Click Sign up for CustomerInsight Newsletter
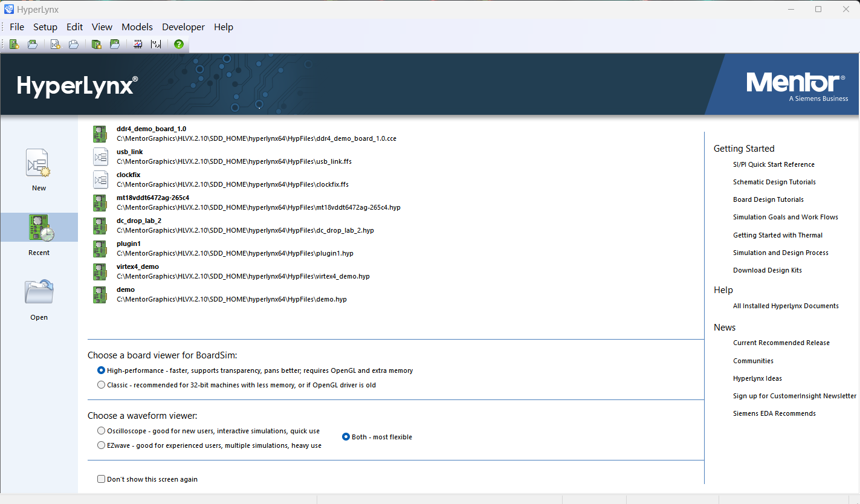The width and height of the screenshot is (860, 504). (795, 396)
